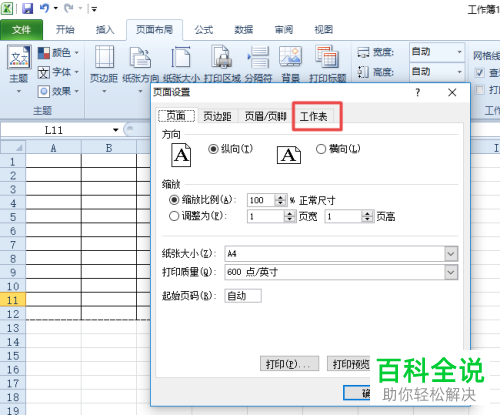The width and height of the screenshot is (500, 415).
Task: Open the 文件 (File) menu
Action: [x=22, y=30]
